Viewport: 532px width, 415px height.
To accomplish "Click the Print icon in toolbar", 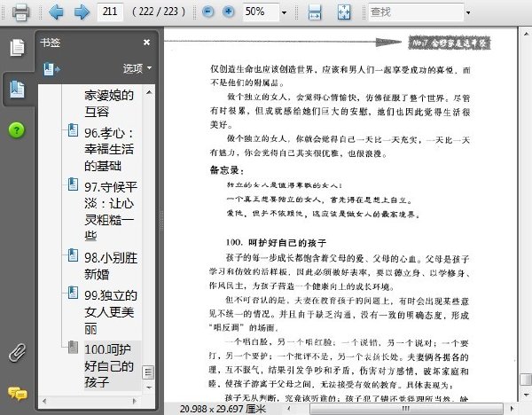I will (20, 12).
